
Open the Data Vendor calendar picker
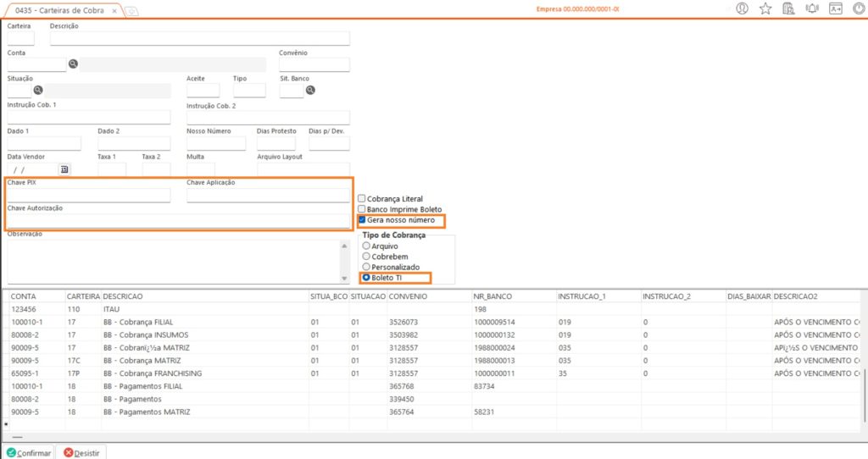[x=64, y=169]
